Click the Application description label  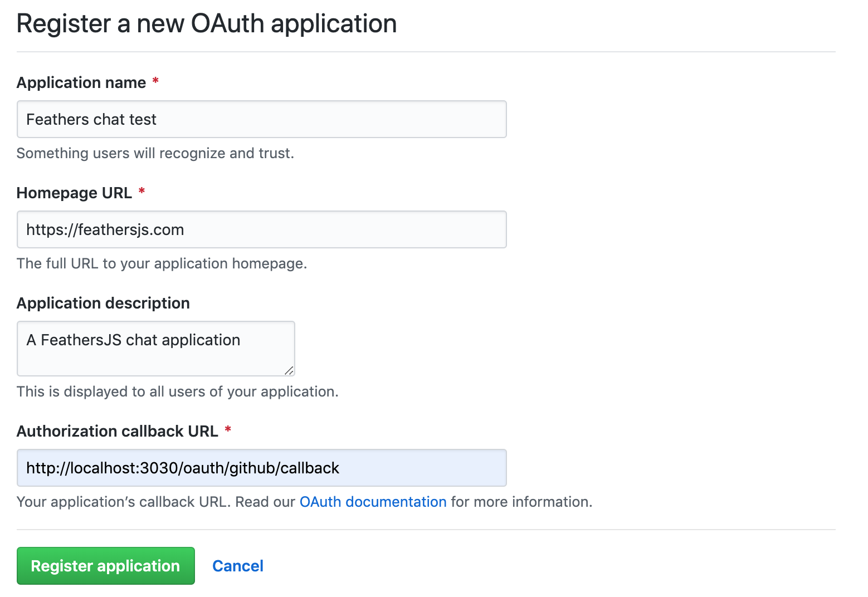103,303
